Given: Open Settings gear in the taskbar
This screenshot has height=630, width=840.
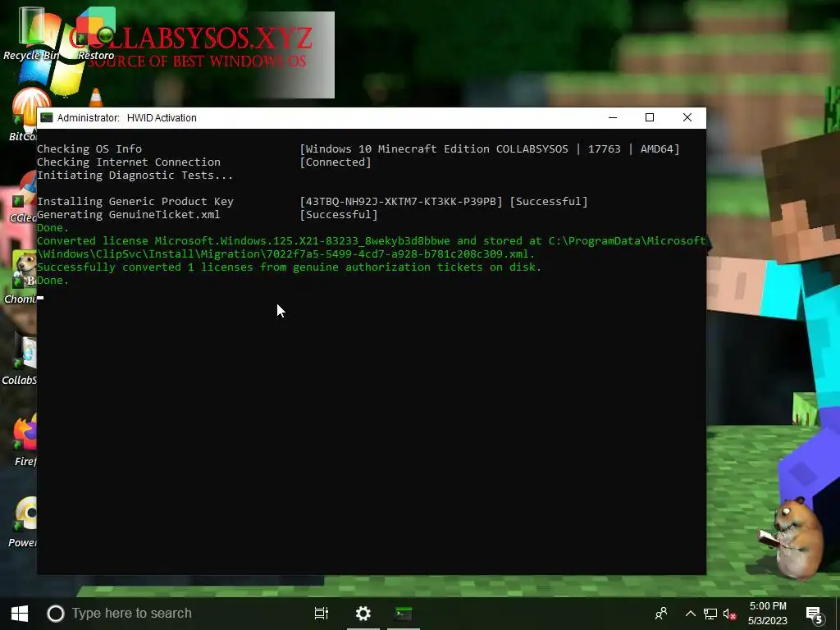Looking at the screenshot, I should (x=363, y=614).
